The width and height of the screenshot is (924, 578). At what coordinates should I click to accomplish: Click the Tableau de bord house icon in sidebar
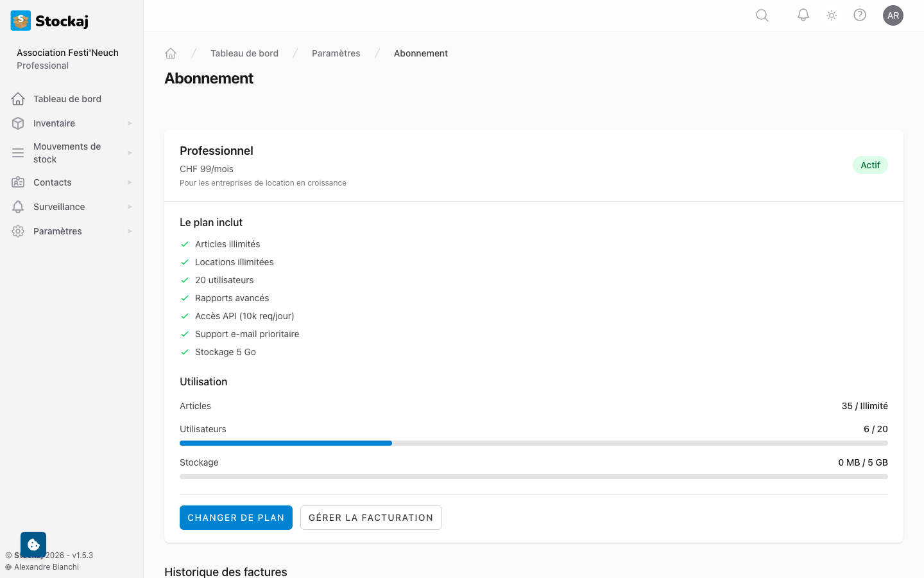coord(18,99)
